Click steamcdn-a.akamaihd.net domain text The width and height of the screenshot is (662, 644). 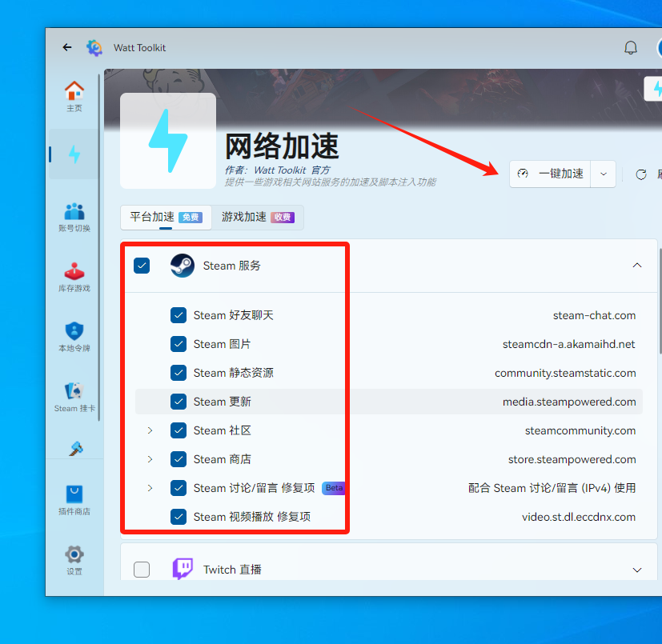click(568, 344)
